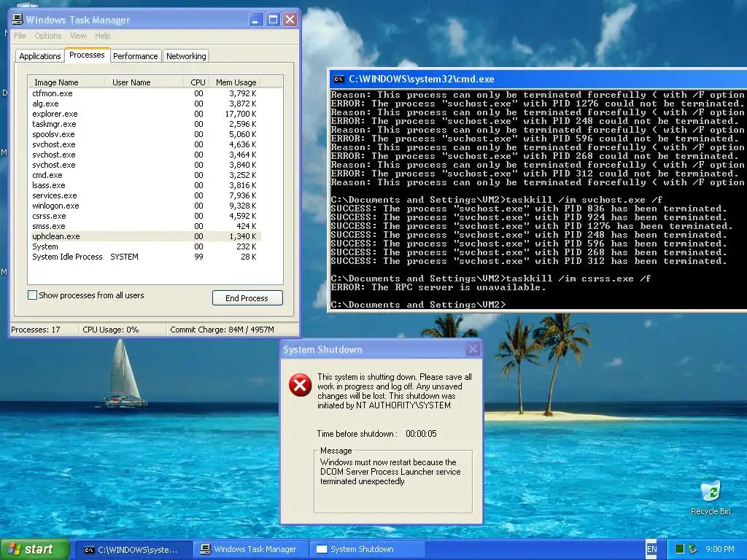Screen dimensions: 747x560
Task: Click the RPC server is unavailable error line
Action: (x=438, y=287)
